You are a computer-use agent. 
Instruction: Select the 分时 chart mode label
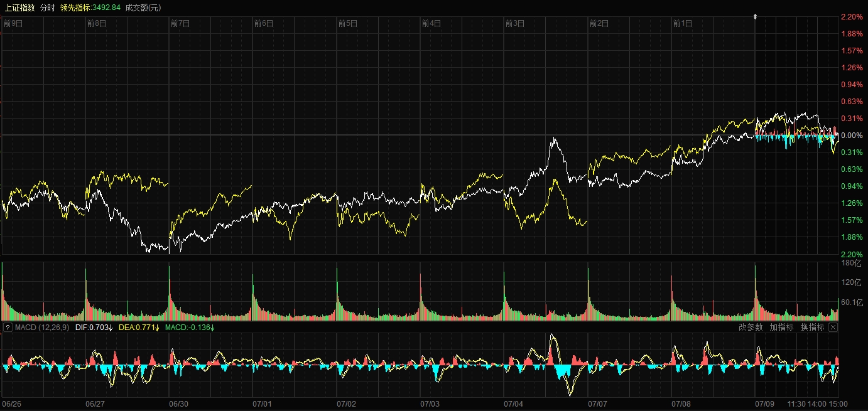point(47,8)
